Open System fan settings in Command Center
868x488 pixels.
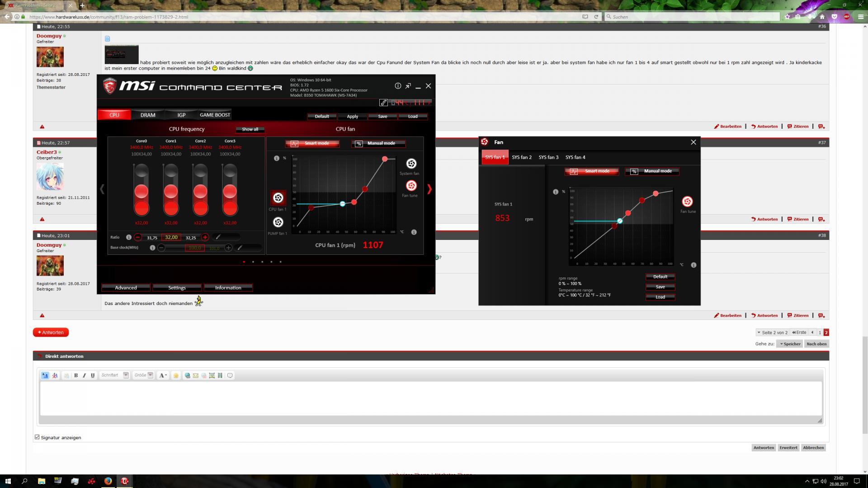[411, 164]
